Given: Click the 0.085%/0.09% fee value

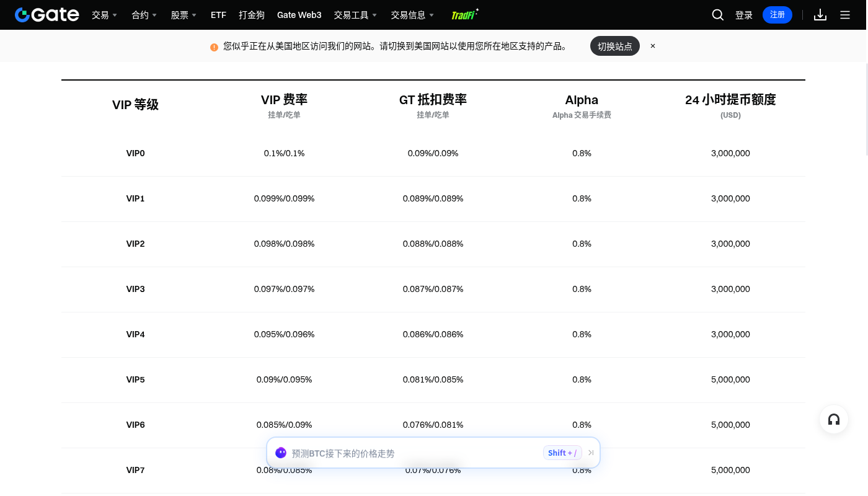Looking at the screenshot, I should click(x=284, y=425).
